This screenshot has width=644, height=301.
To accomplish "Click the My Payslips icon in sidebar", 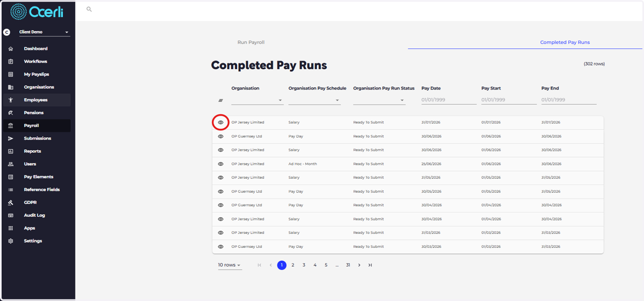I will point(11,75).
